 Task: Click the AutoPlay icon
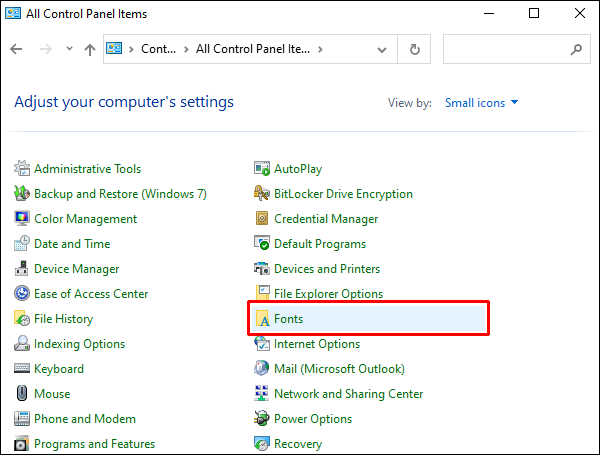tap(262, 169)
